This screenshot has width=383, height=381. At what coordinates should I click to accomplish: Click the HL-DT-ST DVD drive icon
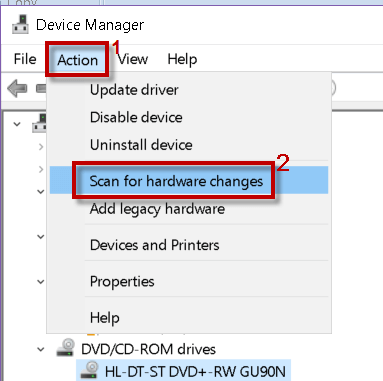[90, 370]
